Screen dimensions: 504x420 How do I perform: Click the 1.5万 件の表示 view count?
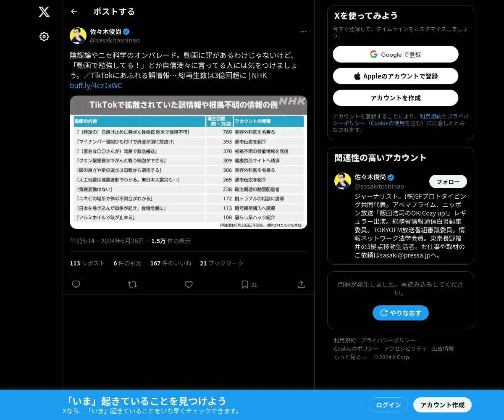tap(171, 241)
